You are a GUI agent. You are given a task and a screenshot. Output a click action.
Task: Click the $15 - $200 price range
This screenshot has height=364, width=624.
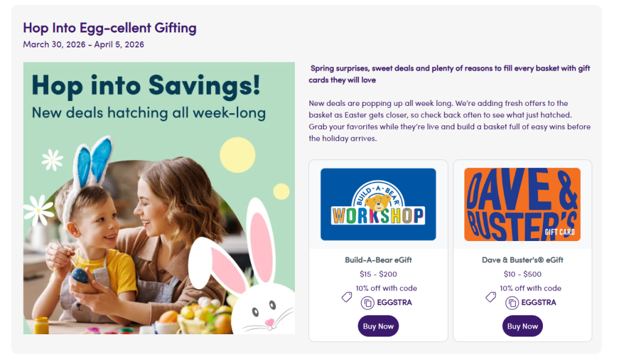(378, 274)
